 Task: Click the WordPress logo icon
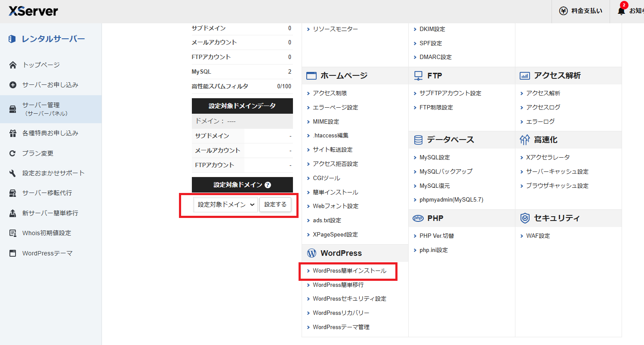pyautogui.click(x=311, y=253)
